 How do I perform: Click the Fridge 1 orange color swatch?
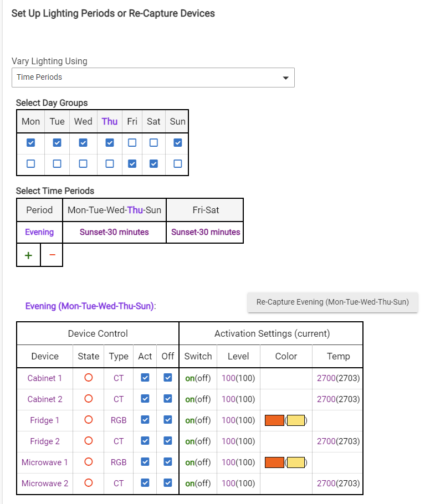pyautogui.click(x=275, y=420)
